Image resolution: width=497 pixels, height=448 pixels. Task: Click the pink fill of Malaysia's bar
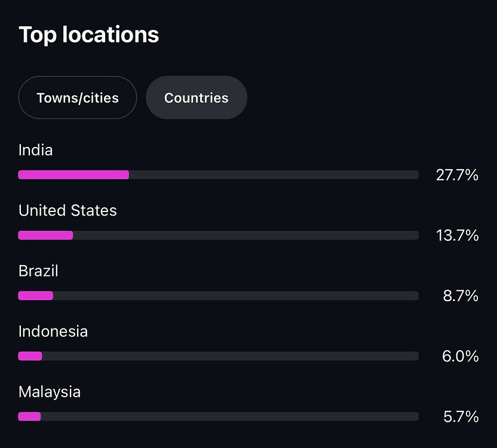[x=29, y=416]
